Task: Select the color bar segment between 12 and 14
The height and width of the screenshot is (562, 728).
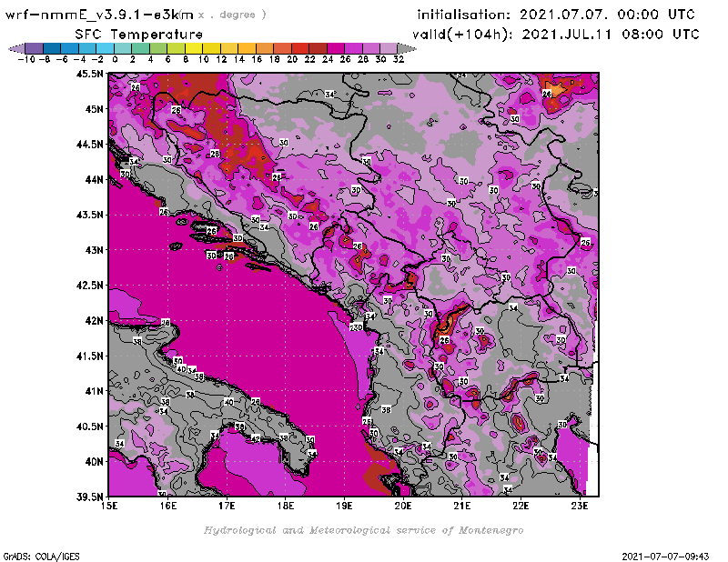Action: (x=229, y=48)
